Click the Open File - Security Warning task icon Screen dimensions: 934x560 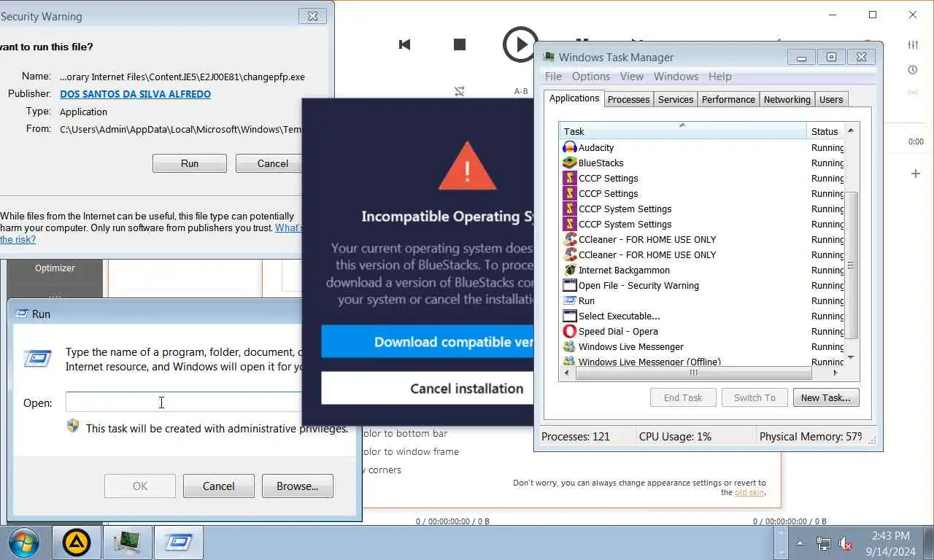[x=570, y=285]
